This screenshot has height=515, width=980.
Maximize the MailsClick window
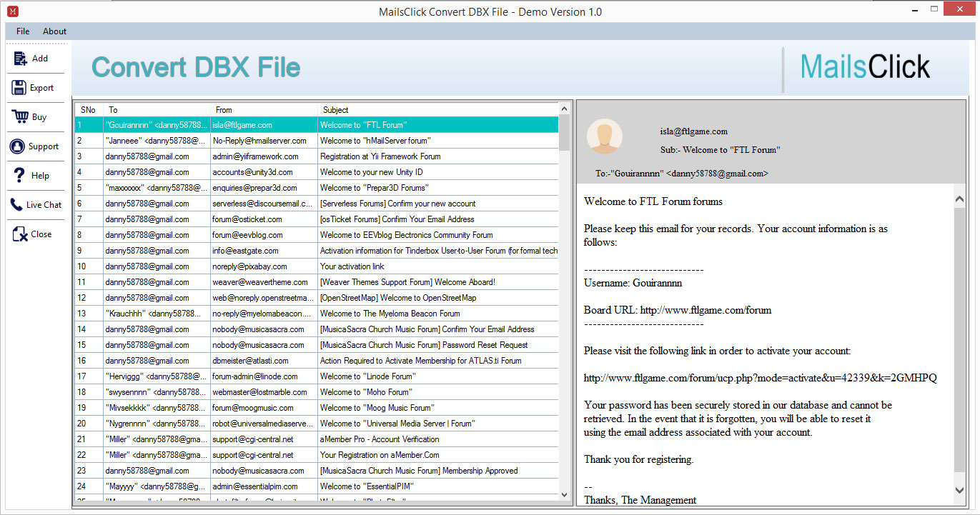pyautogui.click(x=936, y=11)
